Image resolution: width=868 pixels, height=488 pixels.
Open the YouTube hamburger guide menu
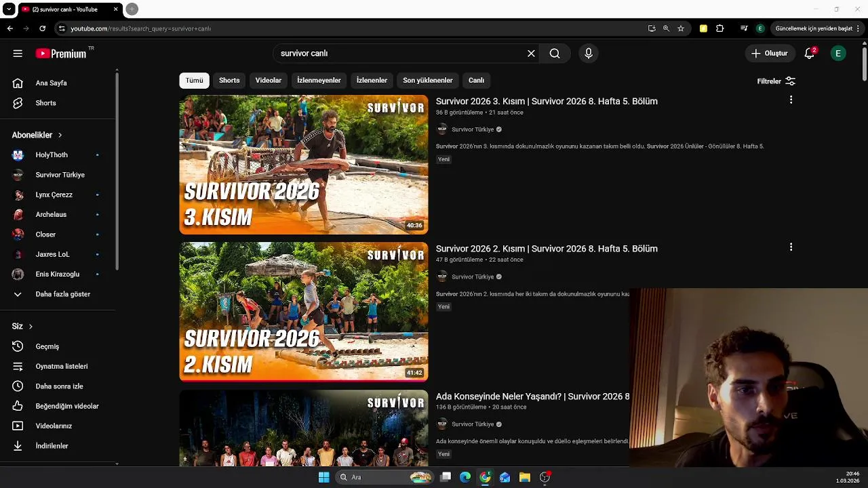[x=18, y=54]
